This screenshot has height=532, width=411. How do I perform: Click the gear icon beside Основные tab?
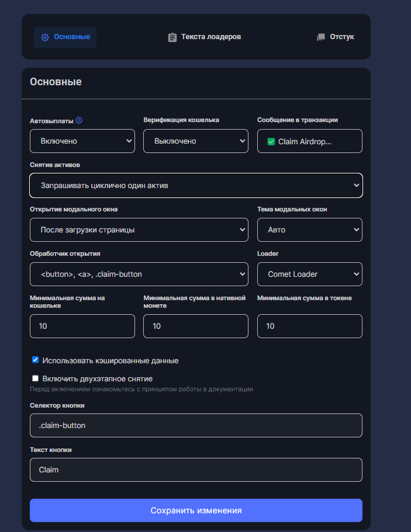pyautogui.click(x=45, y=37)
